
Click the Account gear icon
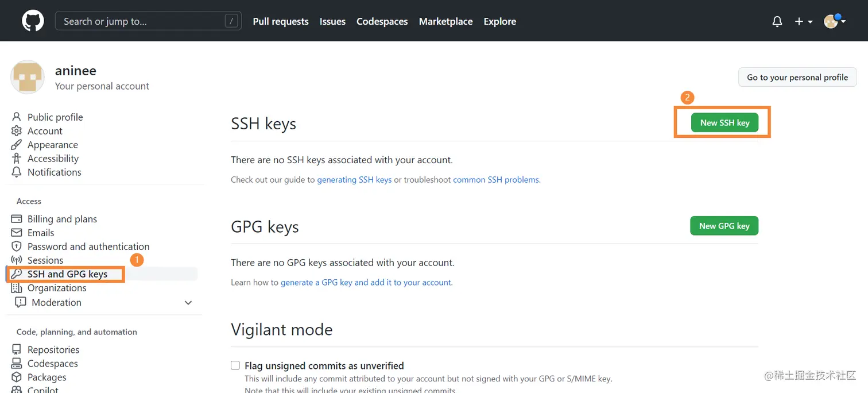pyautogui.click(x=17, y=131)
